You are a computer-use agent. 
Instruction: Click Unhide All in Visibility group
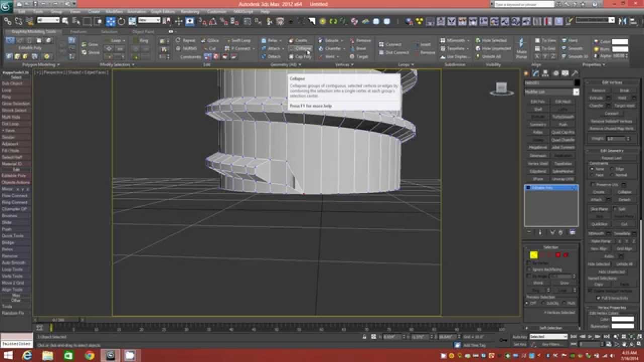coord(488,57)
